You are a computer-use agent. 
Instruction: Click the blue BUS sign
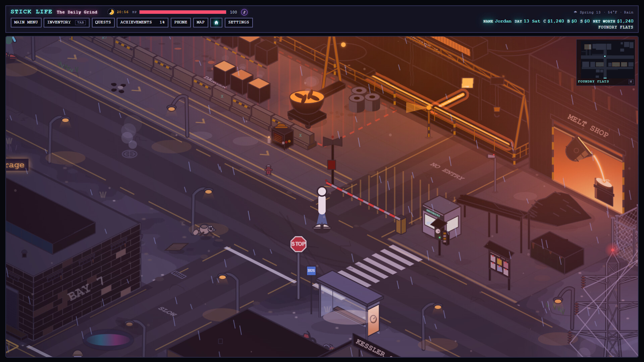[x=311, y=270]
